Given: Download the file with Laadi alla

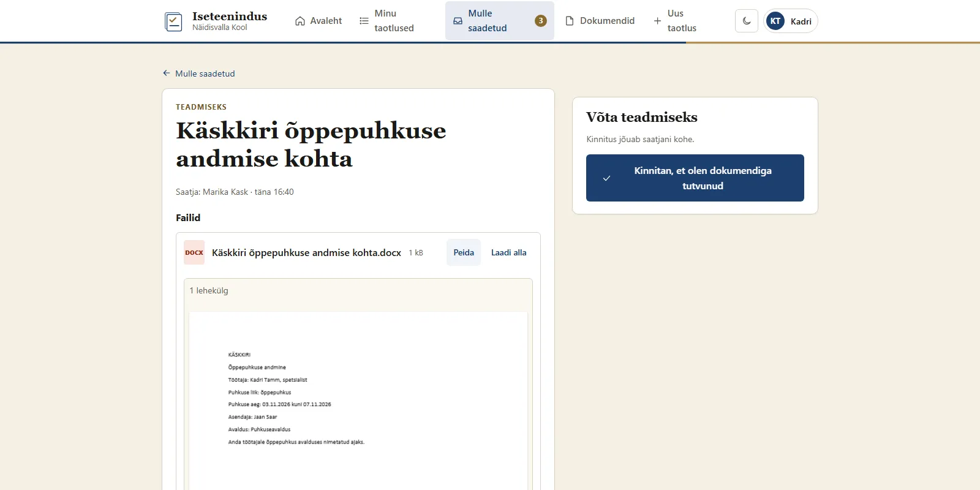Looking at the screenshot, I should 509,252.
